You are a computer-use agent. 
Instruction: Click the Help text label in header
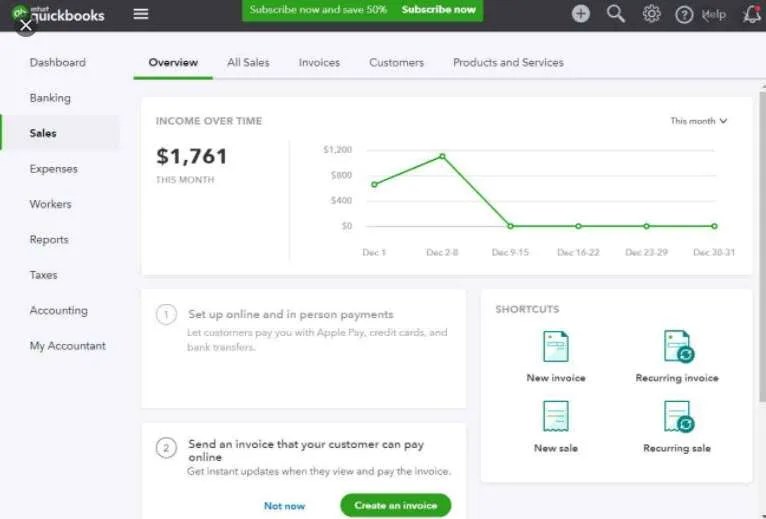pos(714,15)
